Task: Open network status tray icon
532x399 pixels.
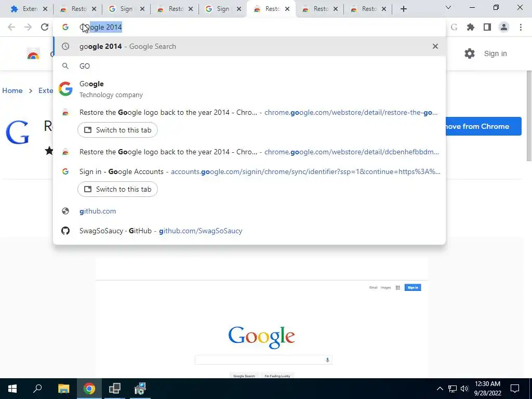Action: point(453,389)
